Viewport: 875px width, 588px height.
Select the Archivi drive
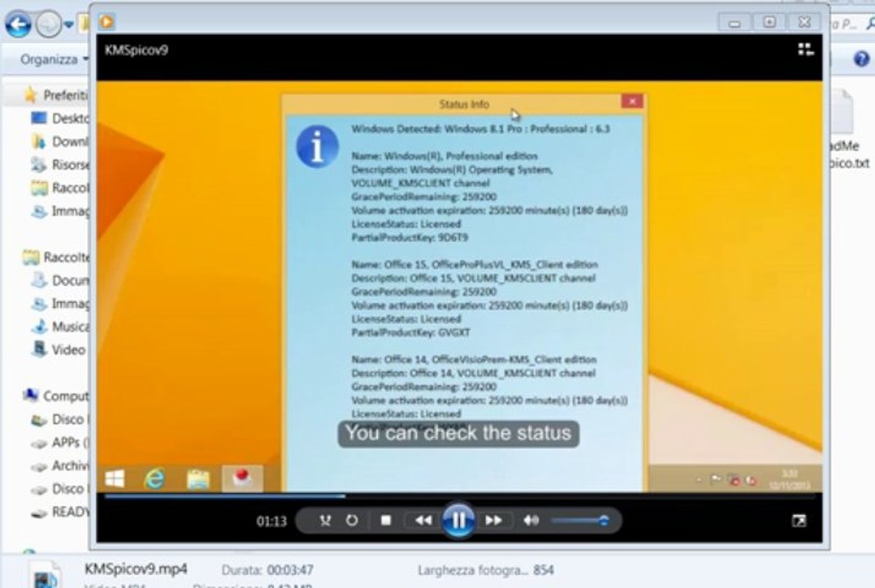(60, 465)
